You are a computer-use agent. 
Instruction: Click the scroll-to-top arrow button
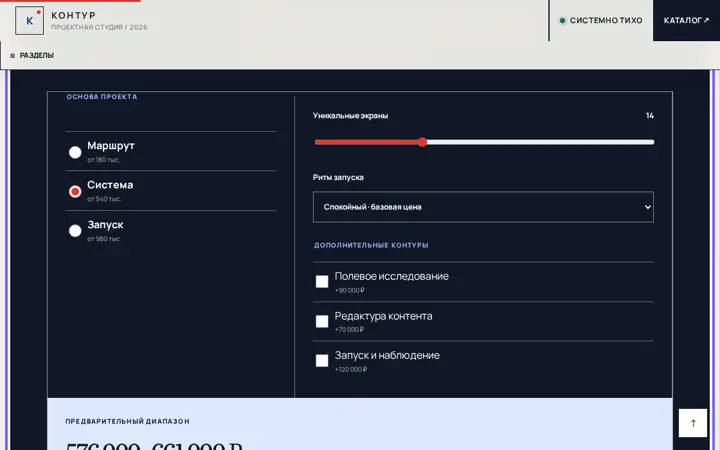point(693,423)
